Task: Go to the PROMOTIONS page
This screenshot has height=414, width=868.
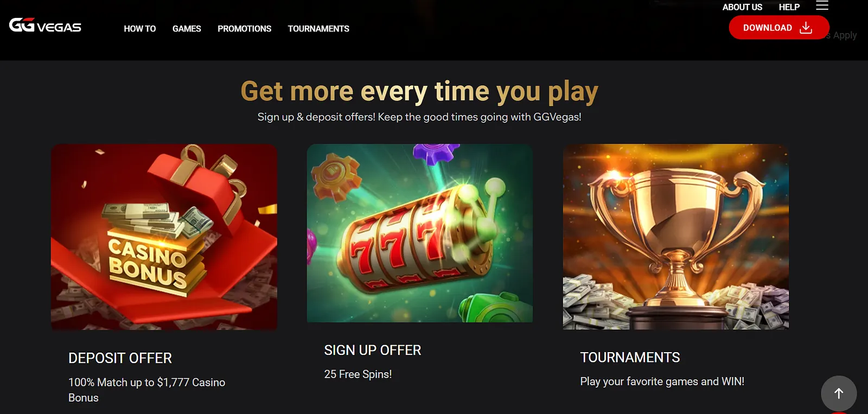Action: pos(244,29)
